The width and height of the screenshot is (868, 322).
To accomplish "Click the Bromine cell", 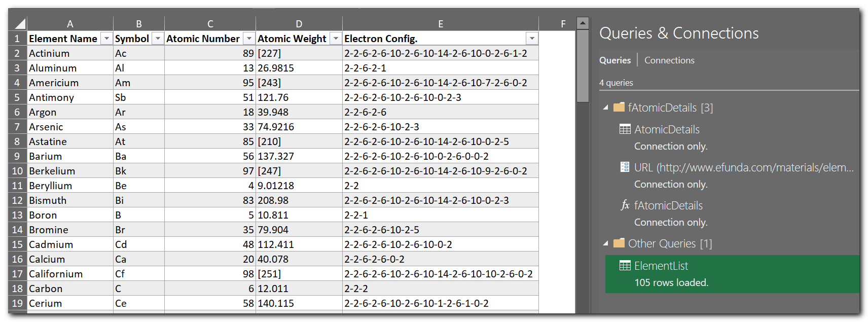I will point(70,230).
